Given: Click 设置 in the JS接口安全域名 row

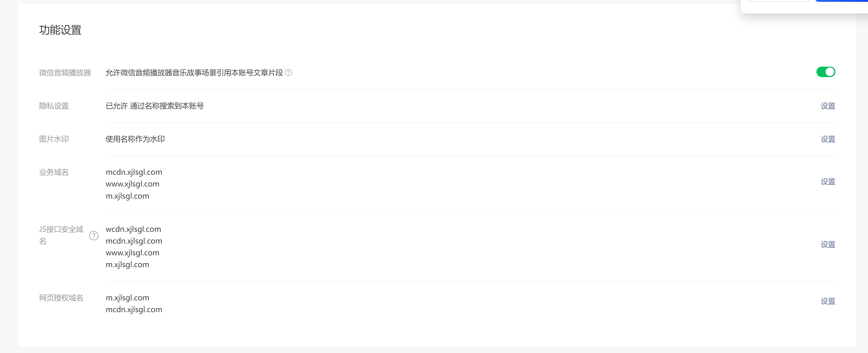Looking at the screenshot, I should 827,244.
